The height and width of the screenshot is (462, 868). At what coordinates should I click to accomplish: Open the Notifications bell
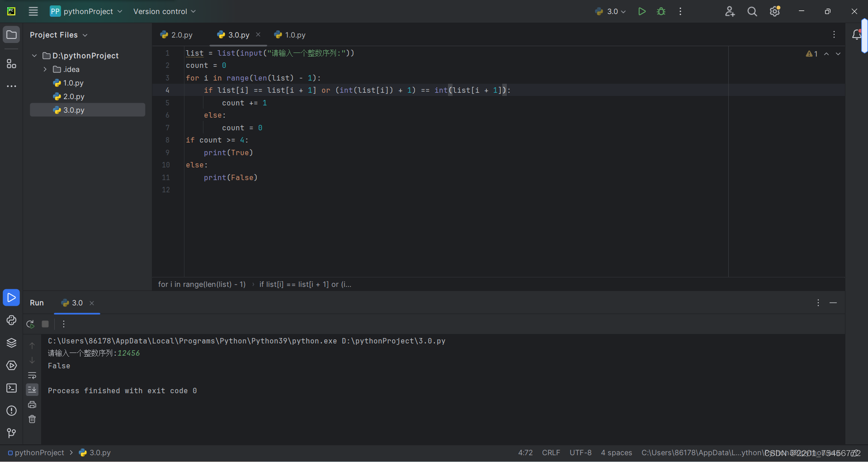pos(856,35)
